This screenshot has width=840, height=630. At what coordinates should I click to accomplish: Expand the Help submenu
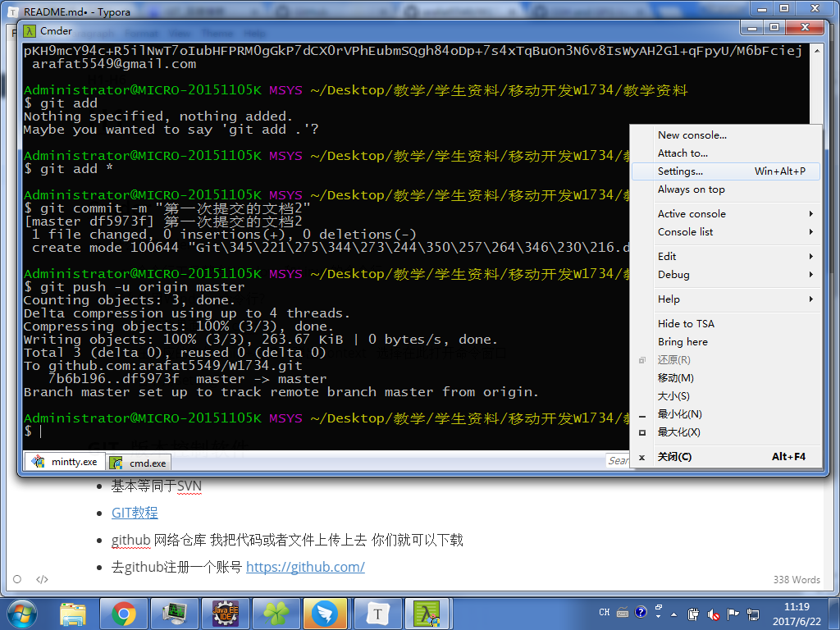tap(726, 299)
